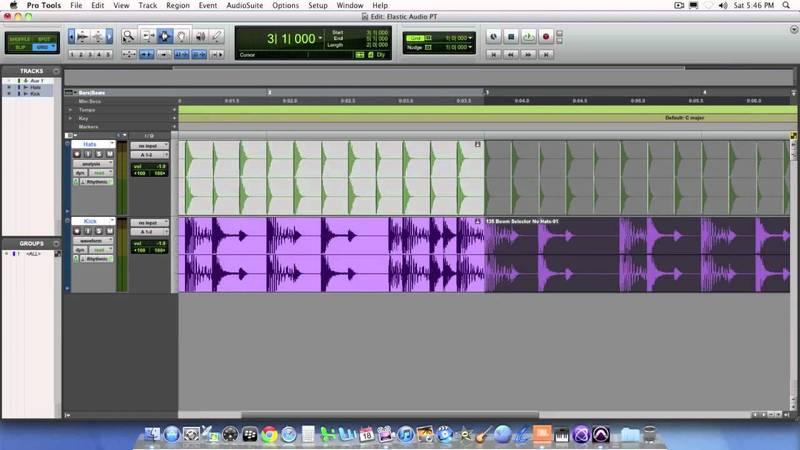Open Google Chrome from the Dock
The width and height of the screenshot is (800, 450).
(x=269, y=434)
